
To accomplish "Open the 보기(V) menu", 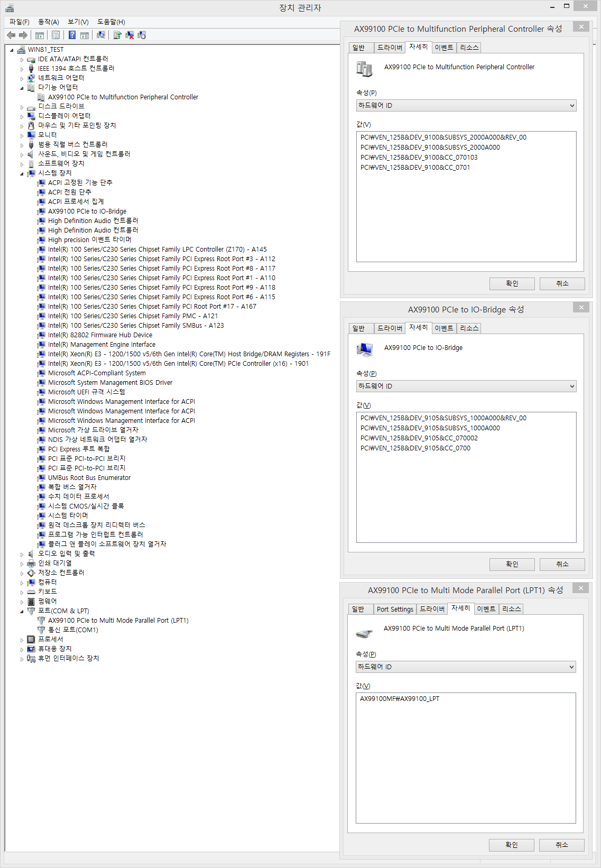I will point(78,22).
